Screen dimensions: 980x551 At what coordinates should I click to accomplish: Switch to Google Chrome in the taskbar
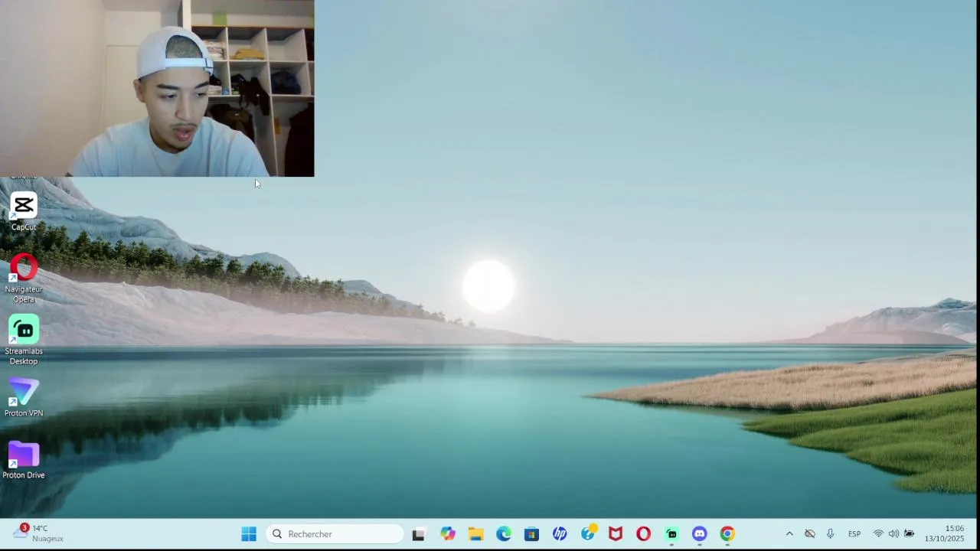tap(727, 534)
